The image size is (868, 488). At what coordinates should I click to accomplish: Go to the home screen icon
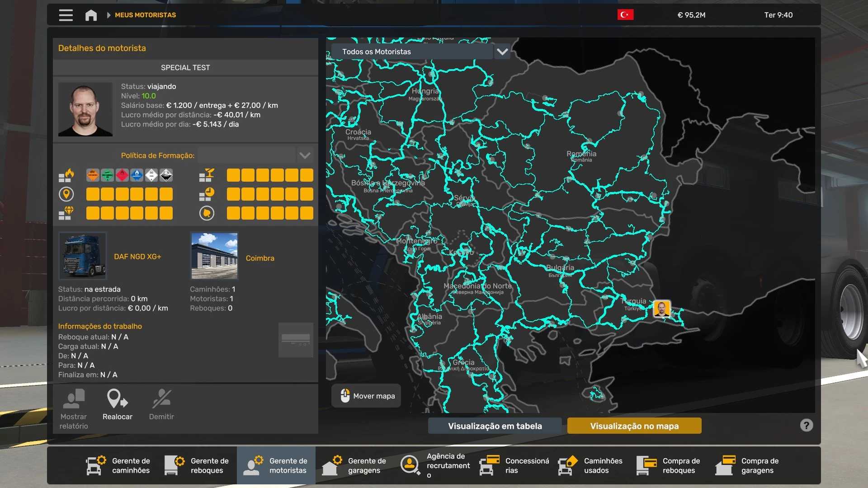click(91, 15)
